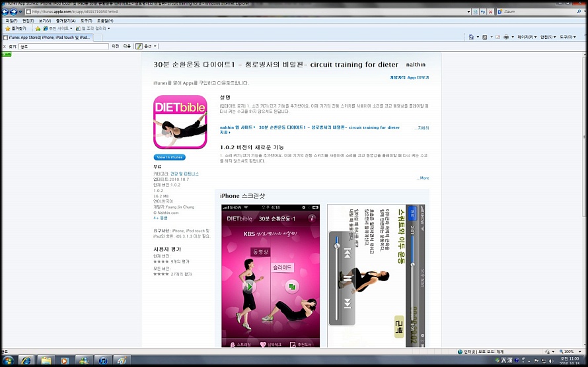This screenshot has height=367, width=588.
Task: Click the address bar URL field
Action: 246,12
